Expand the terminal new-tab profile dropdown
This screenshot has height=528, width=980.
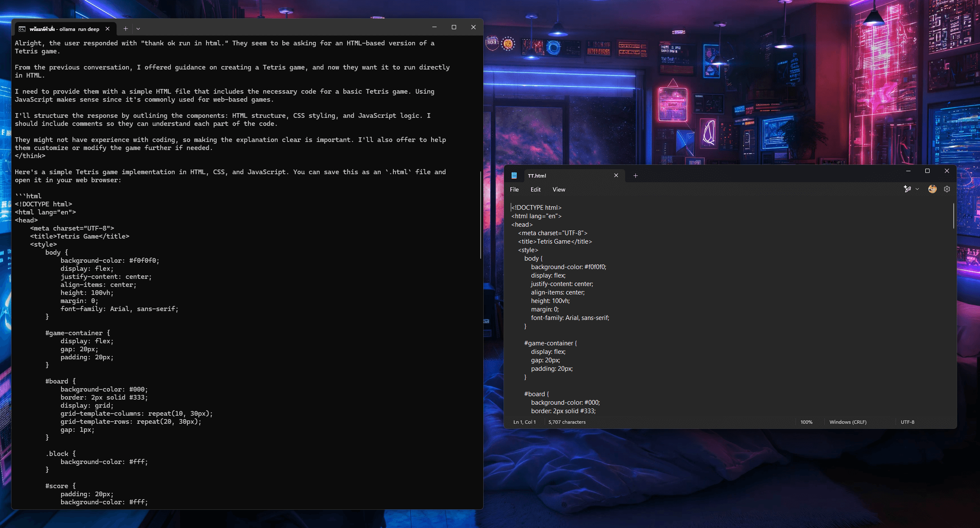138,29
